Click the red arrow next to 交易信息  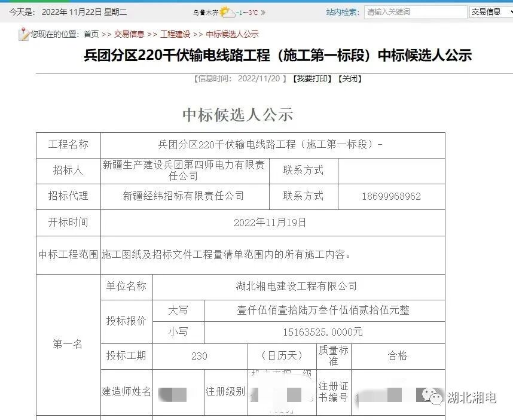point(509,11)
